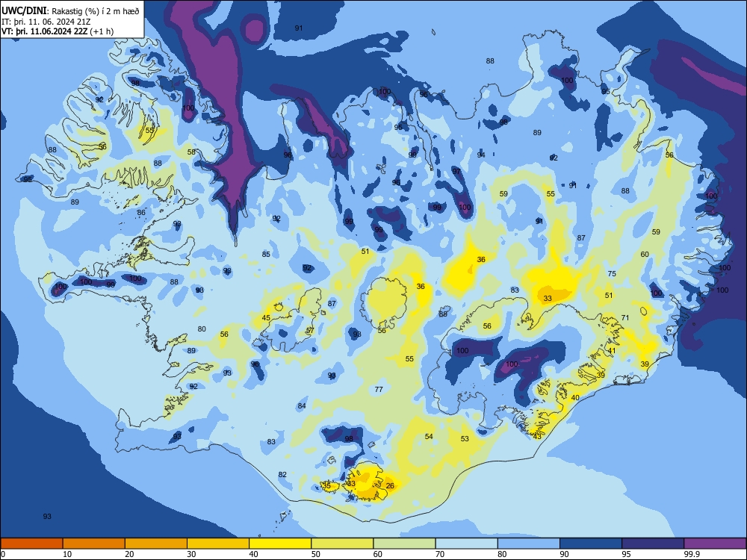This screenshot has width=747, height=560.
Task: Click the purple above-99.9 legend swatch
Action: 715,544
